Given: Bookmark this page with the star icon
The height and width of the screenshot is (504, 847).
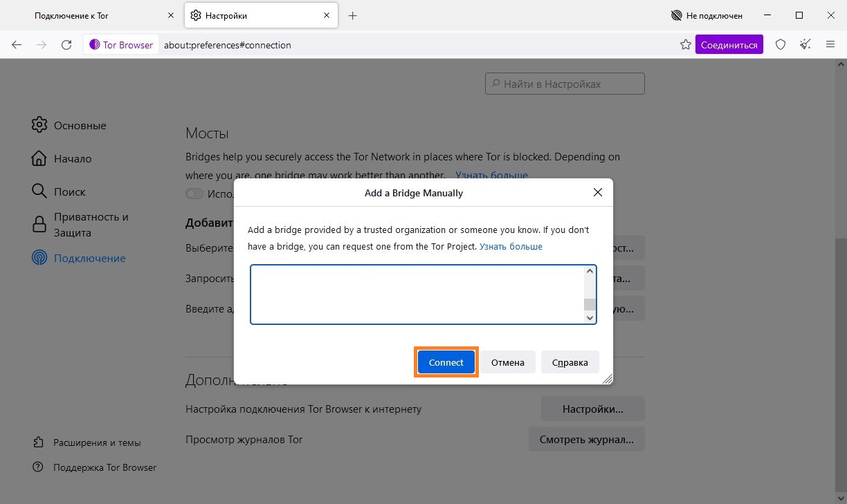Looking at the screenshot, I should (686, 45).
